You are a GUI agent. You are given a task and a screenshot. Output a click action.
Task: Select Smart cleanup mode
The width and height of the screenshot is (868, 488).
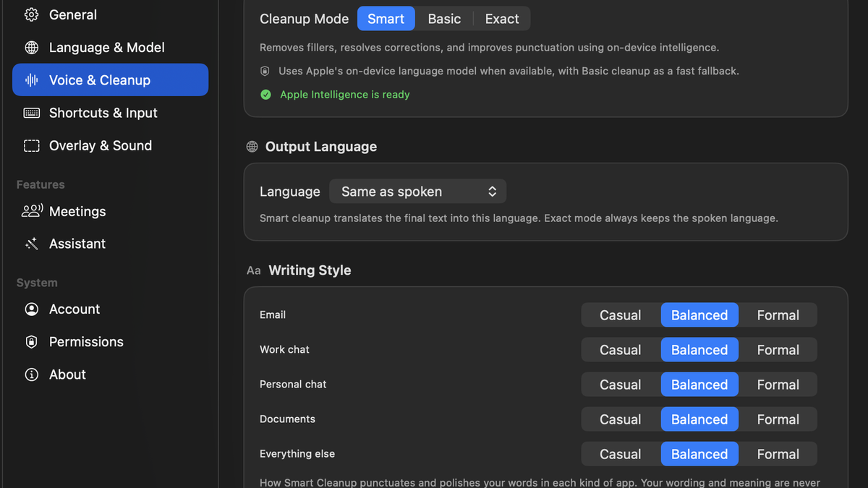point(386,19)
